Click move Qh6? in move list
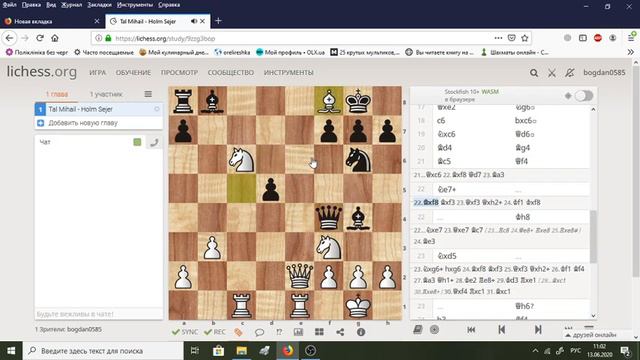Screen dimensions: 640x360 (524, 306)
